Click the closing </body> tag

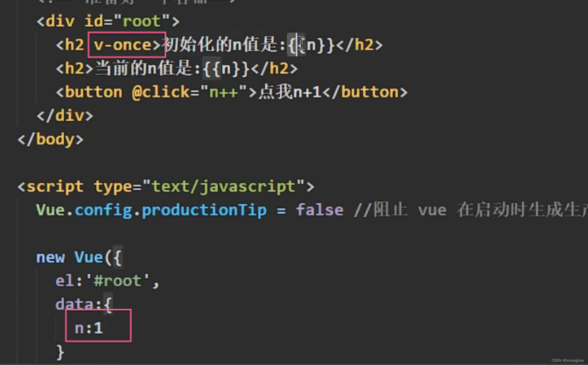pyautogui.click(x=50, y=140)
